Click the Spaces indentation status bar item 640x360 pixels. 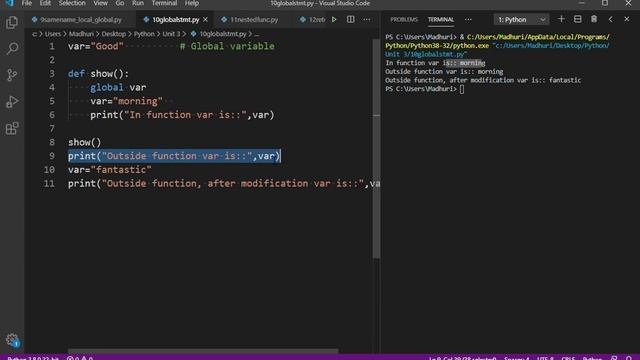coord(516,358)
